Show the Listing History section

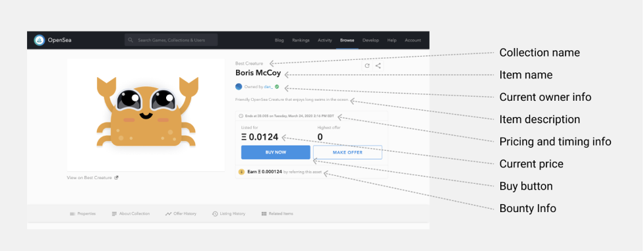[229, 213]
